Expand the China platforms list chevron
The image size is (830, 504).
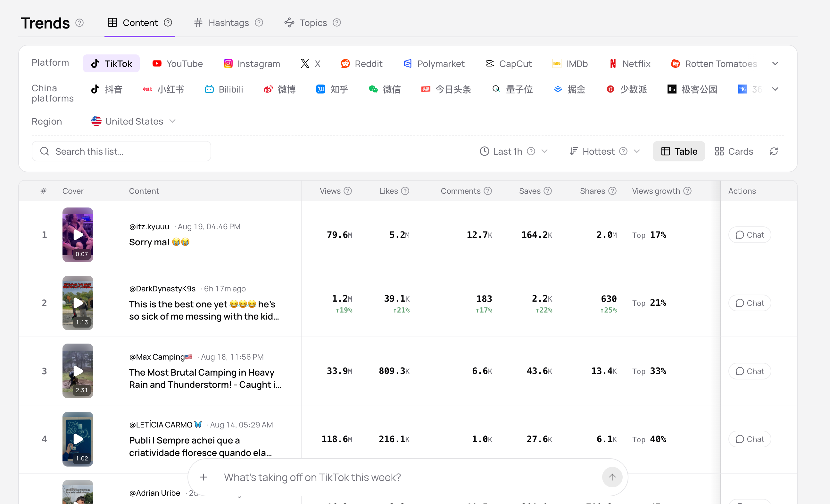[775, 89]
